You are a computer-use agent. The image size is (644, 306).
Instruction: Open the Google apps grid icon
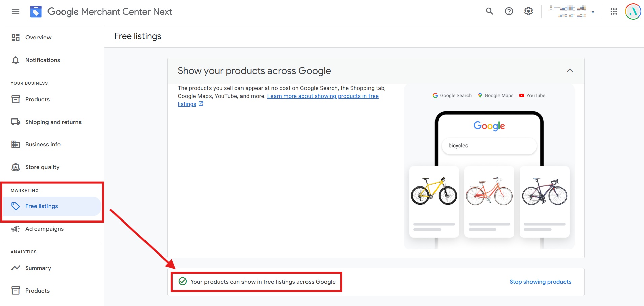(x=614, y=11)
